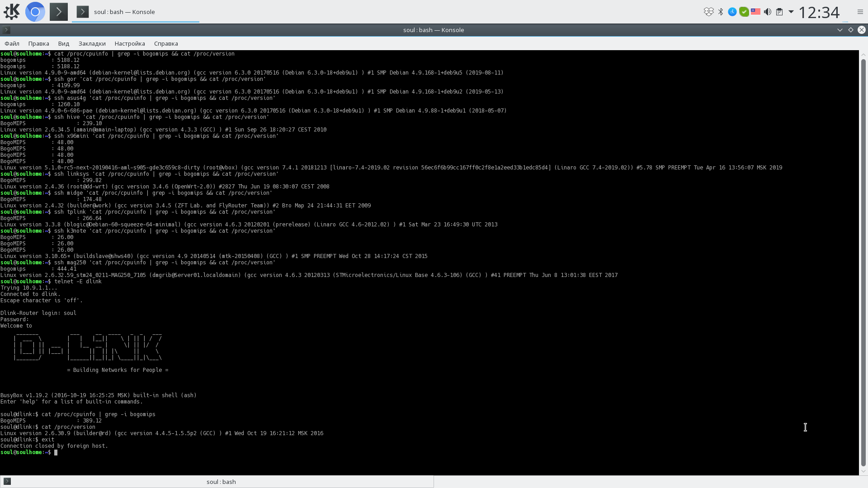
Task: Click 'Escape character is 'off'.' line
Action: [42, 300]
